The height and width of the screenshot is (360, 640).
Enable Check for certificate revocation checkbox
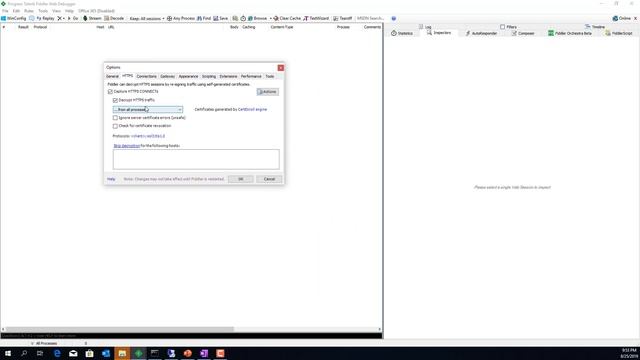point(115,126)
